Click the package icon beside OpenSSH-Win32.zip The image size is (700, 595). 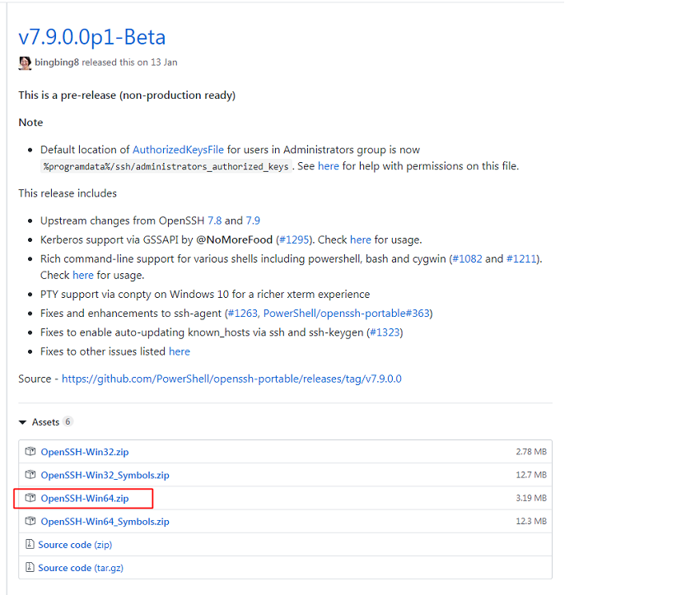click(x=30, y=451)
